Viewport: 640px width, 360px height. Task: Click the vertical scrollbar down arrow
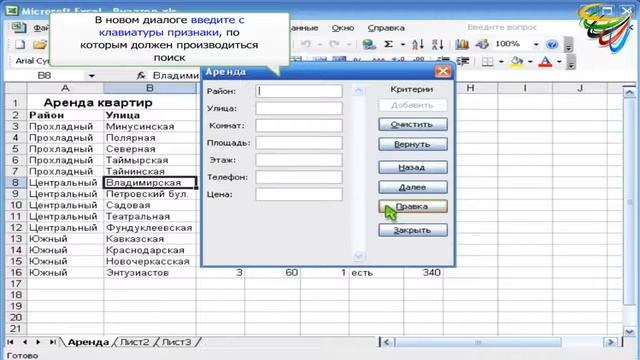click(x=629, y=331)
